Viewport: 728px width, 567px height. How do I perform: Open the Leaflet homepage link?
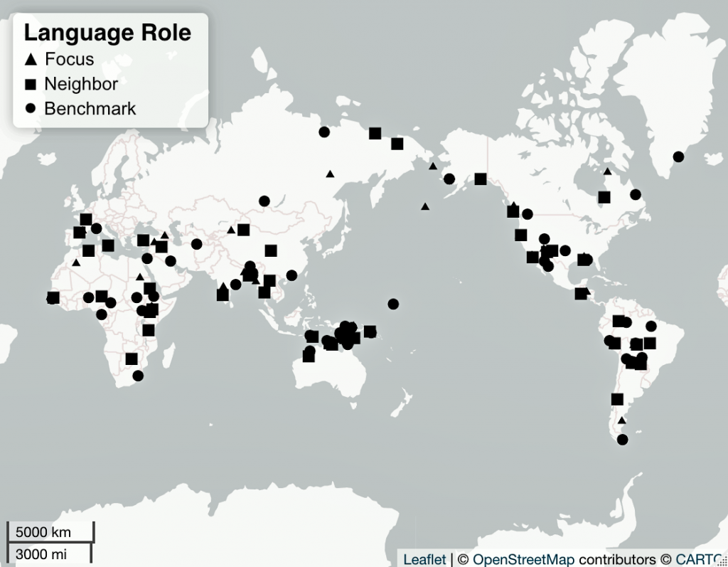coord(425,559)
